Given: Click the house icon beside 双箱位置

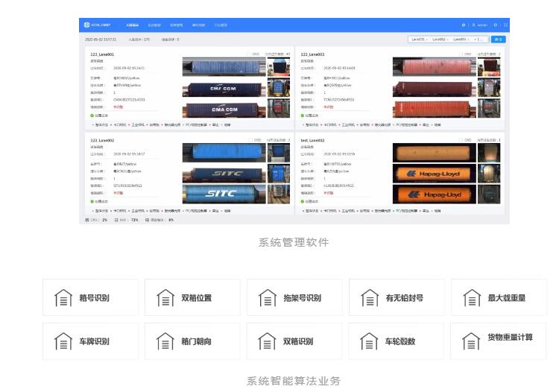Looking at the screenshot, I should pyautogui.click(x=165, y=297).
